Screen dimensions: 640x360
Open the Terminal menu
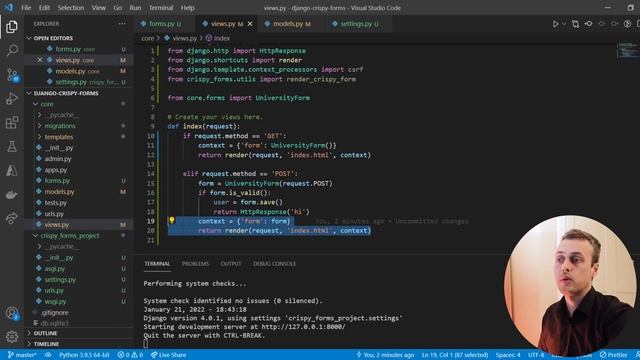(x=161, y=8)
